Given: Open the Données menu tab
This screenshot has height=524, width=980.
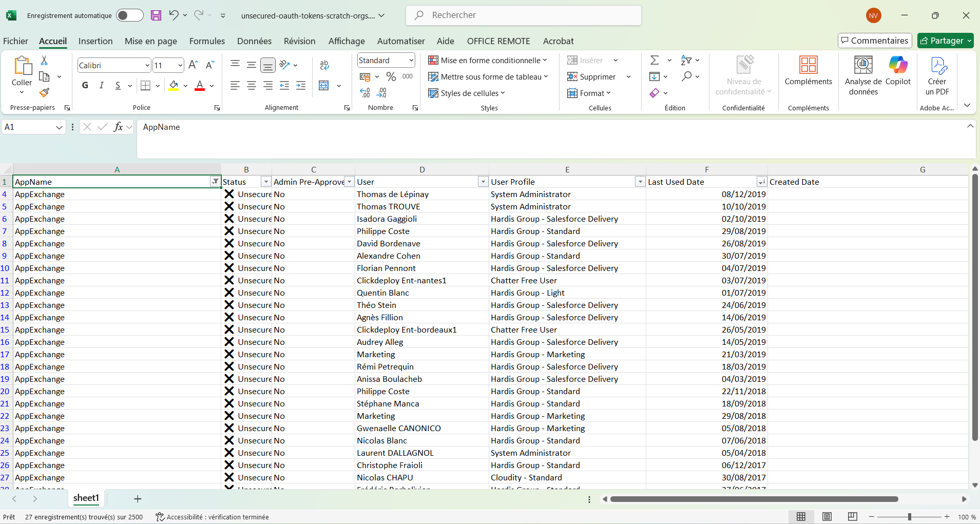Looking at the screenshot, I should point(254,41).
